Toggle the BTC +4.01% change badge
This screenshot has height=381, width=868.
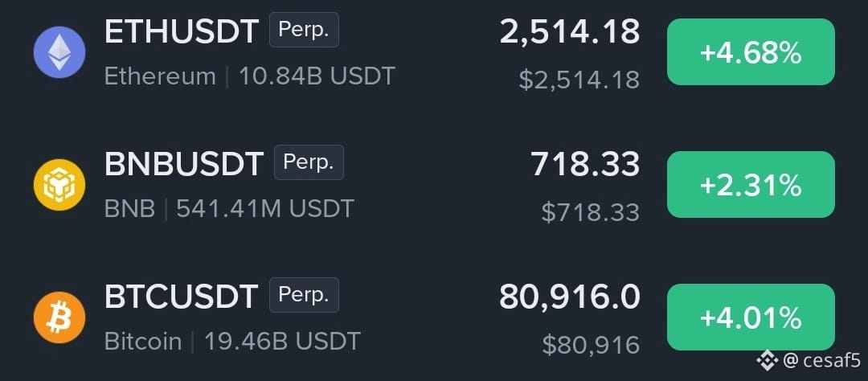click(x=751, y=317)
